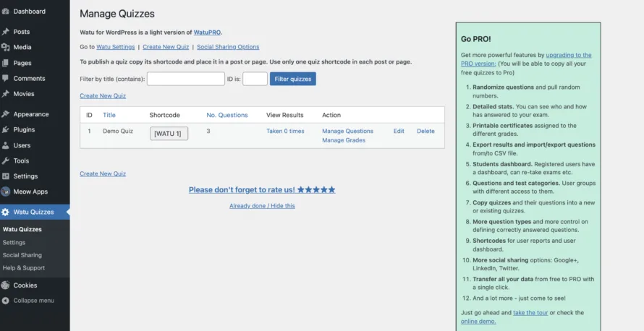Click the Filter quizzes button
This screenshot has height=331, width=644.
pos(292,79)
